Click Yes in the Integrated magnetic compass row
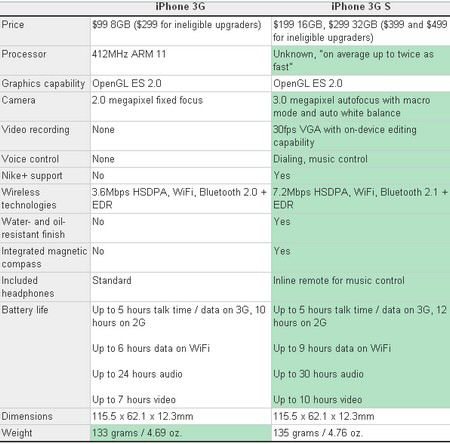The image size is (450, 444). tap(282, 251)
